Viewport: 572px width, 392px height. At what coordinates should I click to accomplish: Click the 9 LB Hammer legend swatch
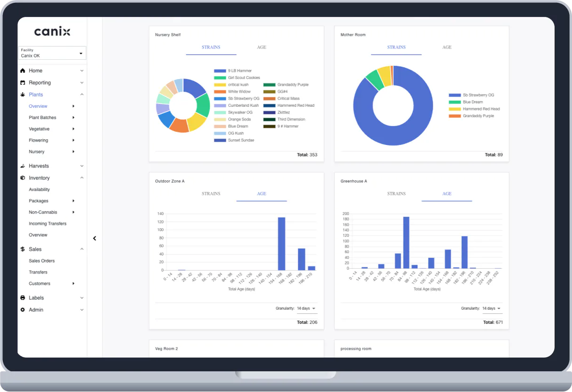click(220, 71)
